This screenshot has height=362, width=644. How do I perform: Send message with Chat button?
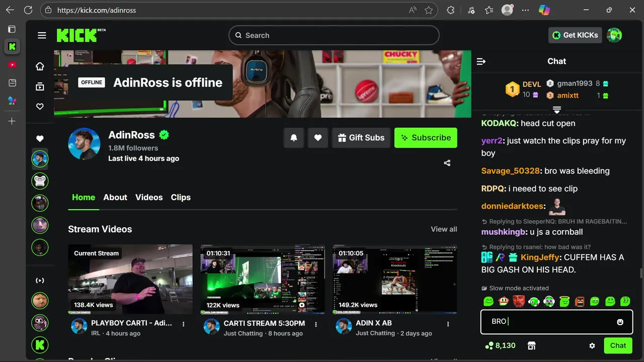point(618,345)
